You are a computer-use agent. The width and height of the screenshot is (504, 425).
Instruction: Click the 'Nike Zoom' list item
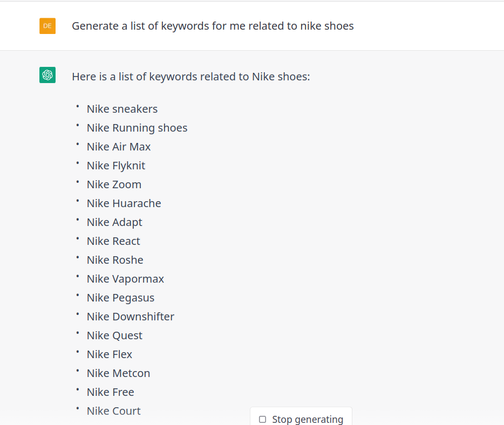pos(114,184)
